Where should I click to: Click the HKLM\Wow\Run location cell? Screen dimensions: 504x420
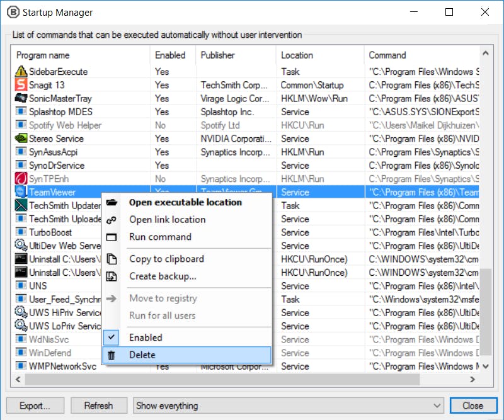coord(314,98)
